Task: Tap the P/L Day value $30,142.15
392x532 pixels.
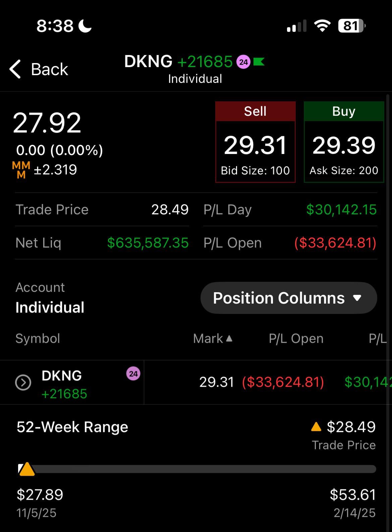Action: 341,210
